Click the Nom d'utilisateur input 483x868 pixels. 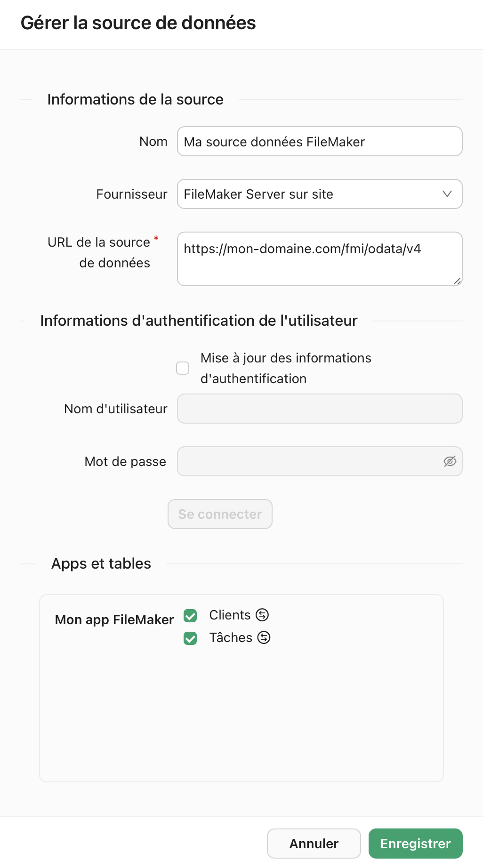[x=319, y=409]
